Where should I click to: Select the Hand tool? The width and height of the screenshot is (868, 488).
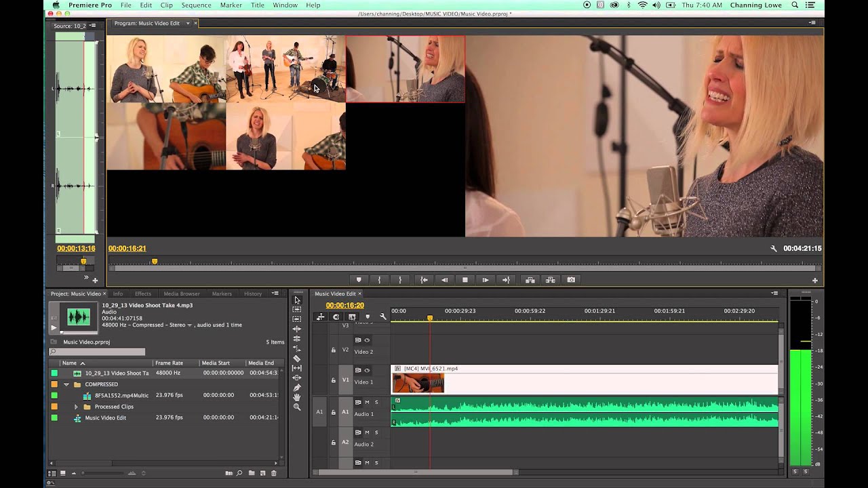(x=297, y=397)
